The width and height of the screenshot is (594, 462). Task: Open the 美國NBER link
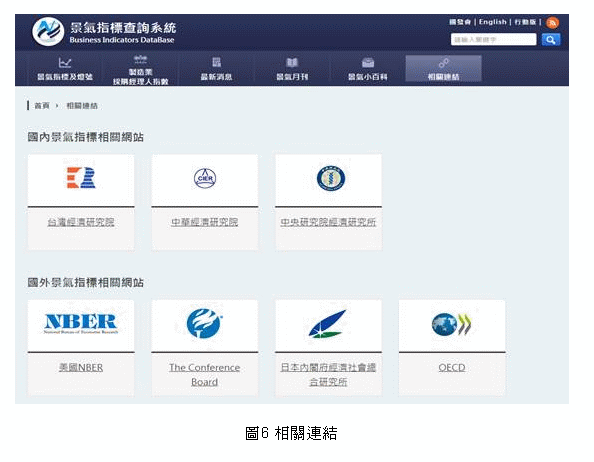pos(81,367)
